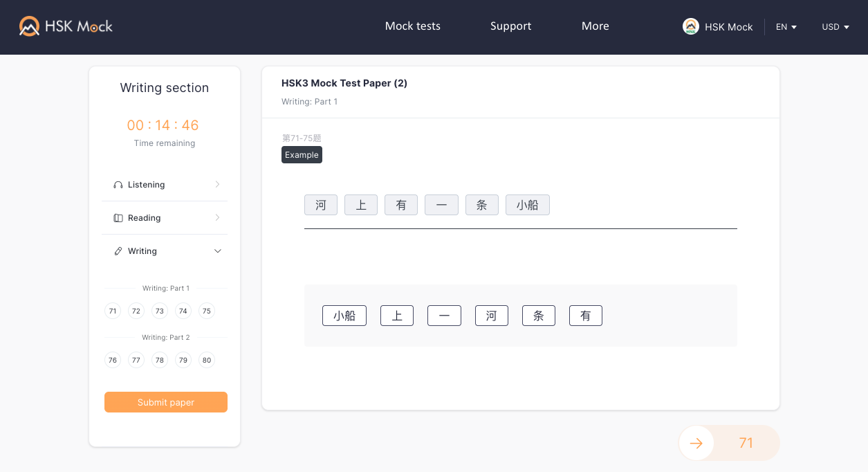Click the pencil icon beside Writing

118,251
